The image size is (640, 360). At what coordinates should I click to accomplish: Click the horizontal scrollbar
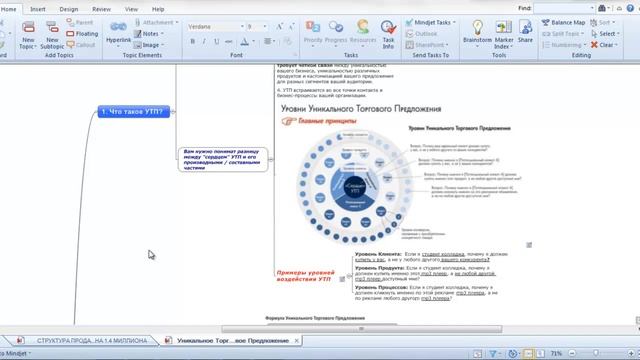tap(362, 329)
